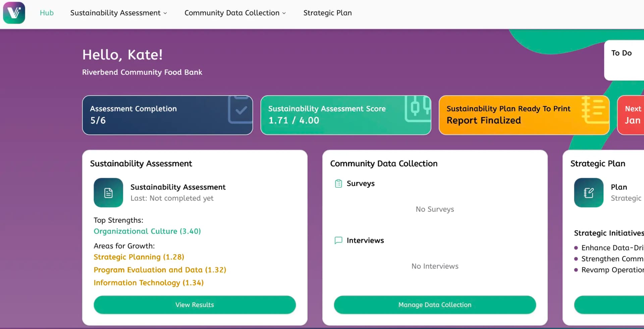The width and height of the screenshot is (644, 329).
Task: Select Strategic Plan in the navigation bar
Action: point(327,13)
